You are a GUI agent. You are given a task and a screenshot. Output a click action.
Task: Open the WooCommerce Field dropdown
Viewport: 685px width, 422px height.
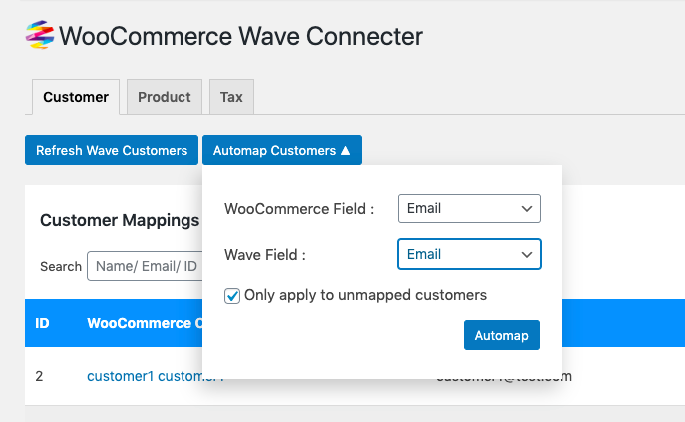click(469, 208)
